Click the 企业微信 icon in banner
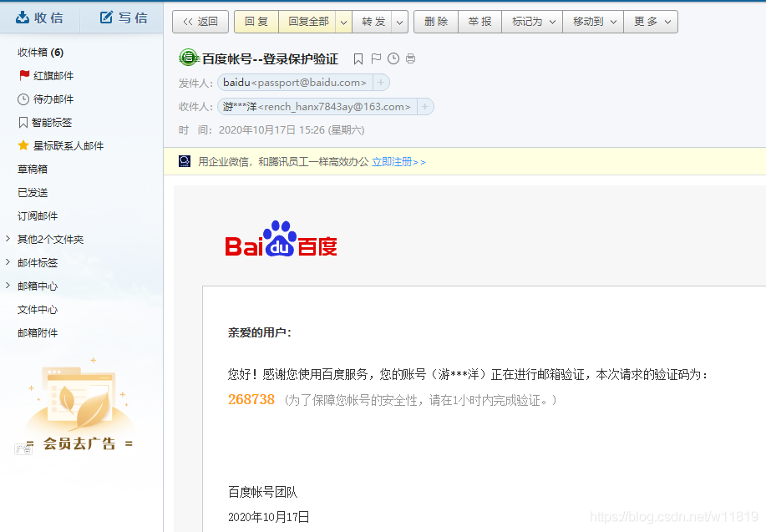The height and width of the screenshot is (532, 766). (x=185, y=161)
